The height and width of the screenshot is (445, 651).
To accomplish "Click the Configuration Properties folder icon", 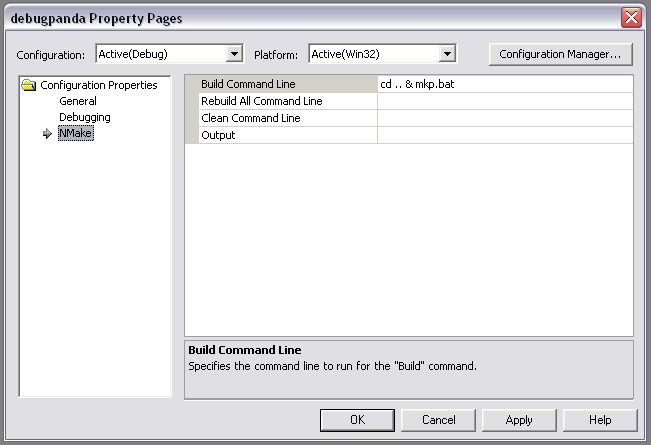I will (x=29, y=85).
